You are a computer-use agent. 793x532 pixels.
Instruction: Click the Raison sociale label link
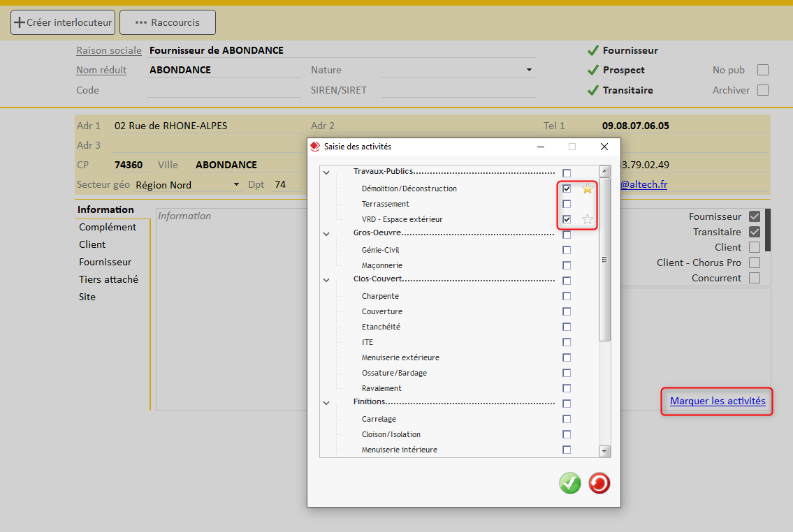coord(109,50)
